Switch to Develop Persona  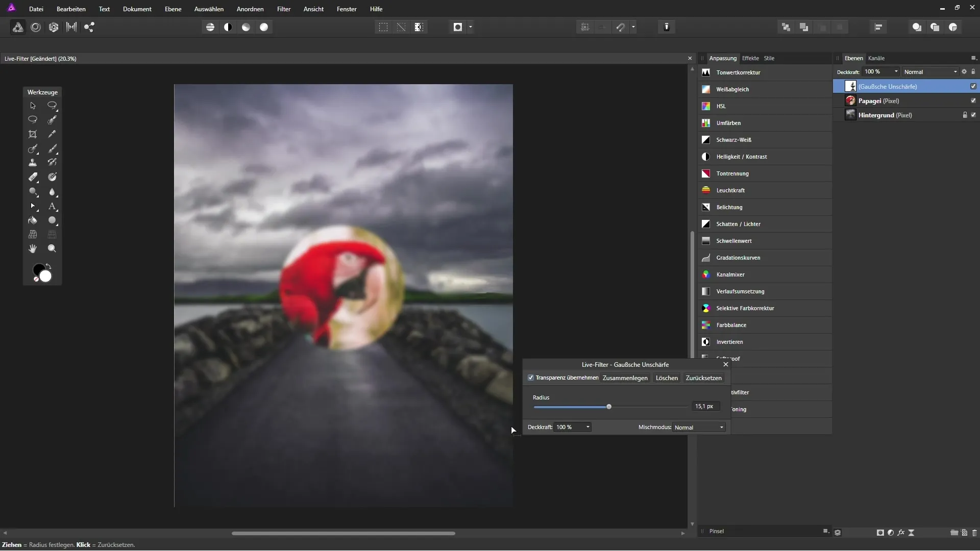(x=54, y=27)
